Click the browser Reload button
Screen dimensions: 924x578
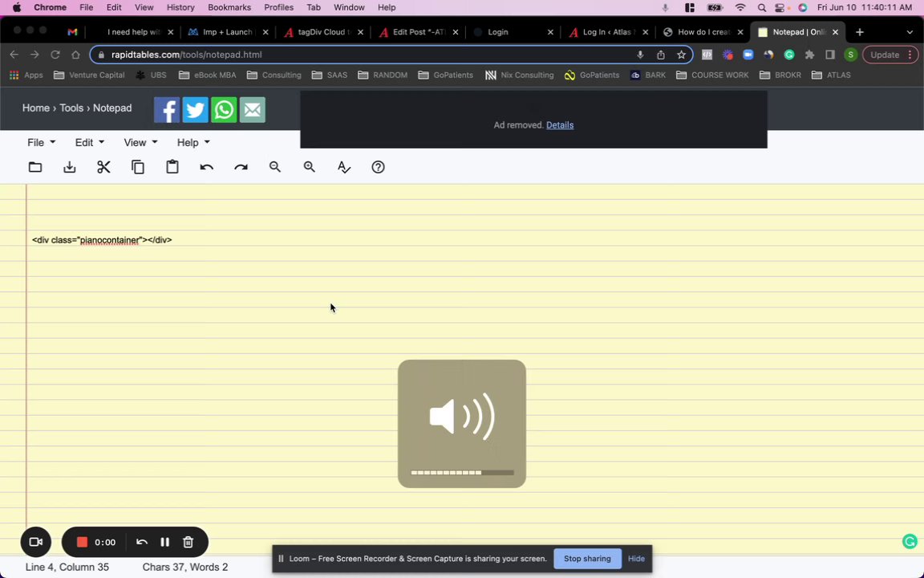(x=55, y=55)
